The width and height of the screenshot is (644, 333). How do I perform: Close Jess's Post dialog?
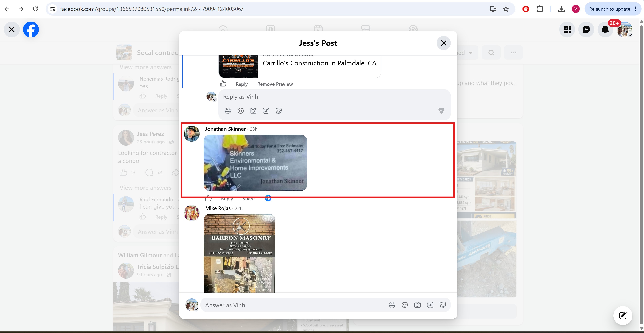coord(443,43)
